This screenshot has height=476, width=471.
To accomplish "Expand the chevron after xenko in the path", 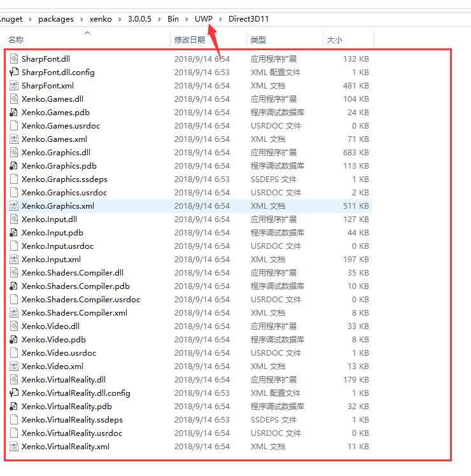I will click(x=120, y=19).
